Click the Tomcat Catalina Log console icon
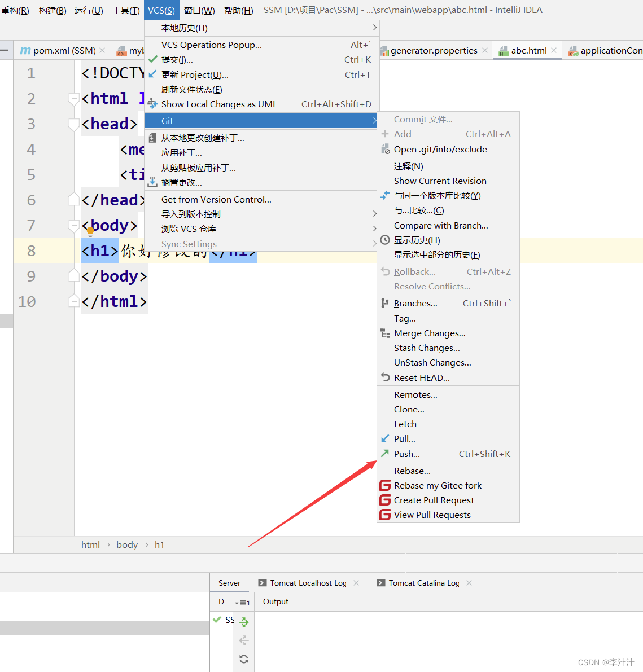The width and height of the screenshot is (643, 672). [x=380, y=583]
